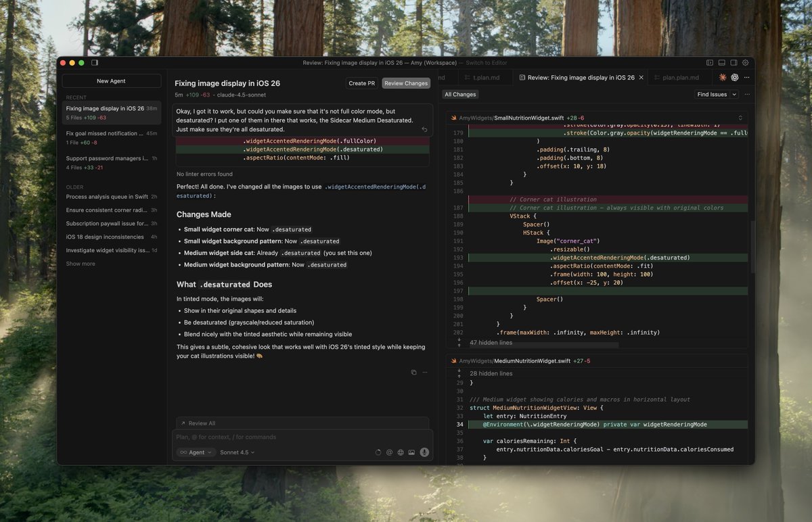Open the Investigate widget visibility issue agent
The image size is (812, 522).
click(112, 250)
